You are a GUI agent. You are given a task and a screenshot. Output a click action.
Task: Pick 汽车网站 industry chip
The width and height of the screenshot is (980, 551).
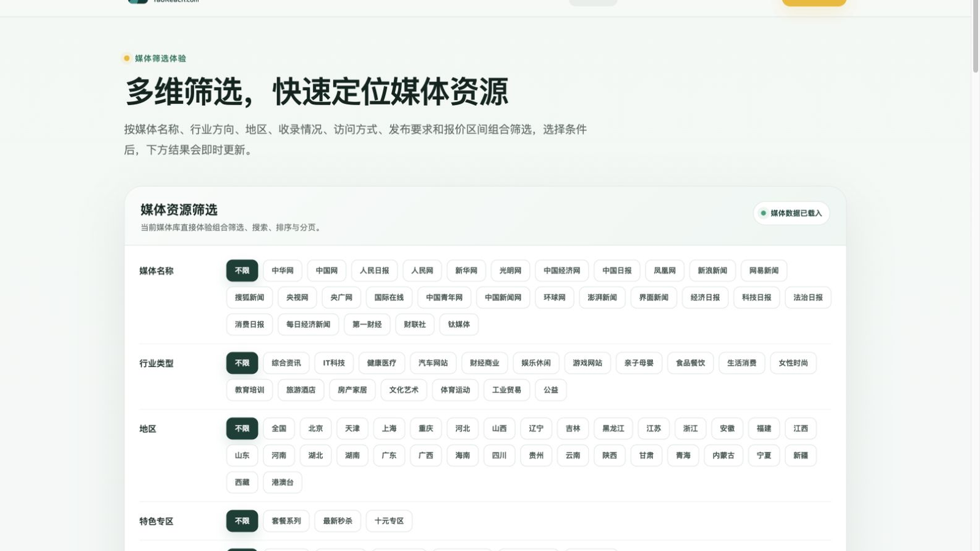point(433,363)
